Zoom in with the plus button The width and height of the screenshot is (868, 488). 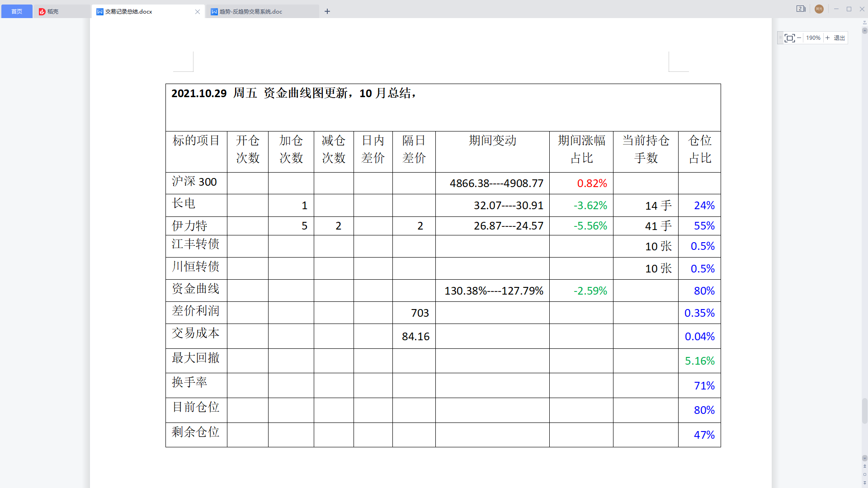click(828, 38)
